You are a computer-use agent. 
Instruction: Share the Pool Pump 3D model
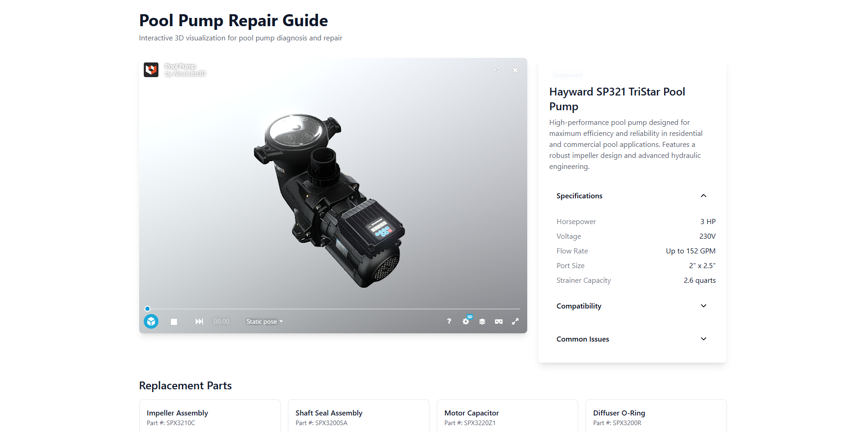pyautogui.click(x=497, y=70)
